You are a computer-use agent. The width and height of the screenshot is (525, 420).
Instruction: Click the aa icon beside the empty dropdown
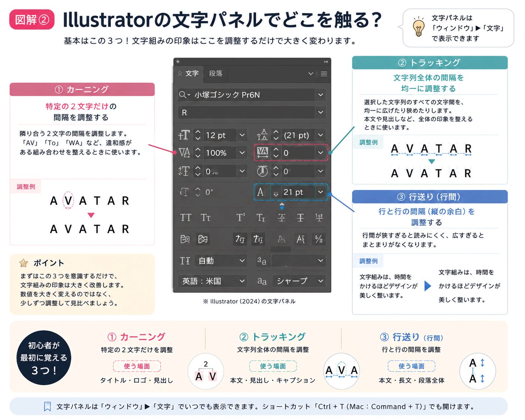coord(262,261)
